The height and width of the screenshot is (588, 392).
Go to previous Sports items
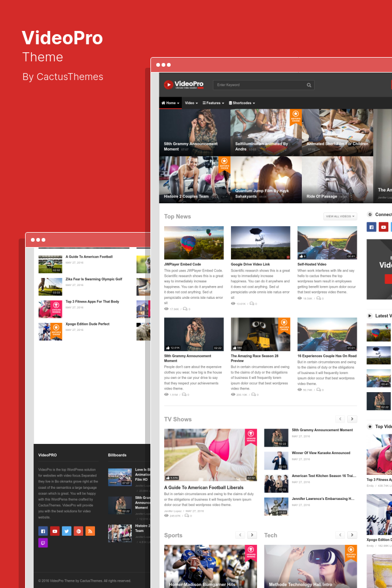pos(240,535)
